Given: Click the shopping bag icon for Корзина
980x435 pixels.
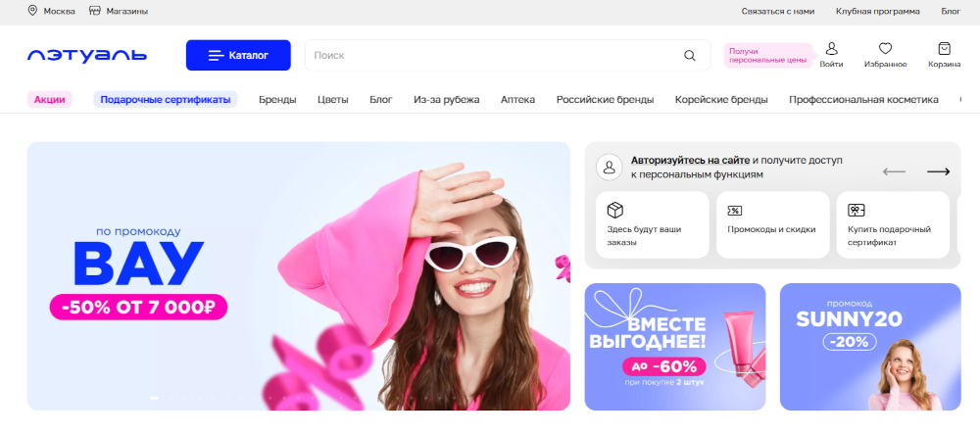Looking at the screenshot, I should pyautogui.click(x=944, y=48).
